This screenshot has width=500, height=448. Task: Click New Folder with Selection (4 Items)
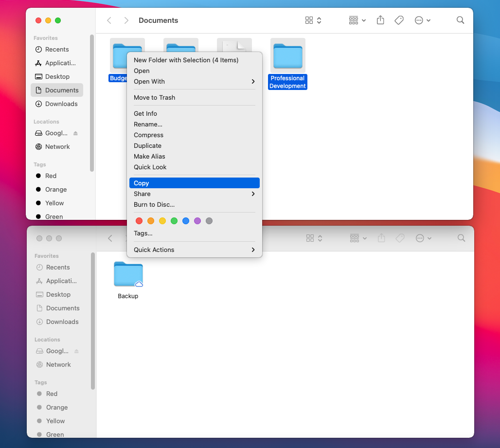click(x=186, y=60)
